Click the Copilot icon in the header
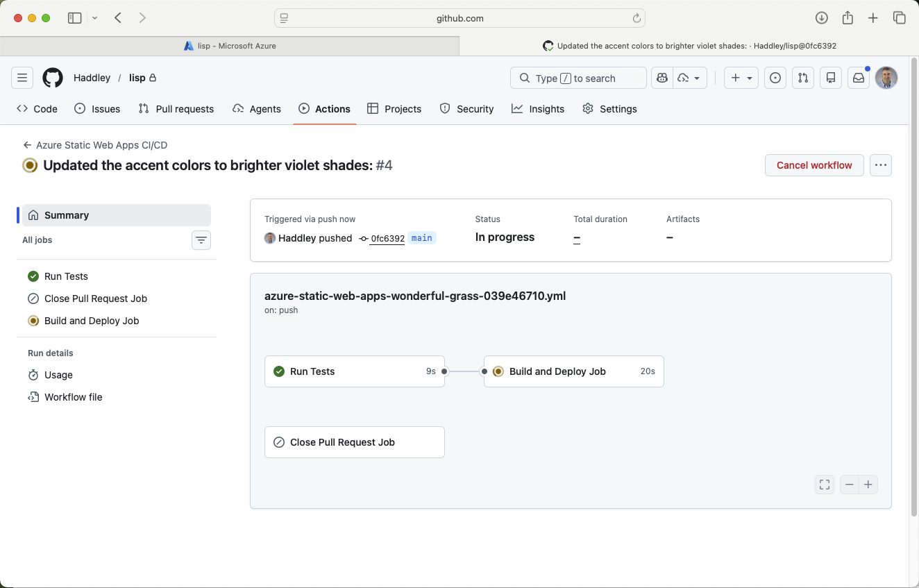 point(661,78)
